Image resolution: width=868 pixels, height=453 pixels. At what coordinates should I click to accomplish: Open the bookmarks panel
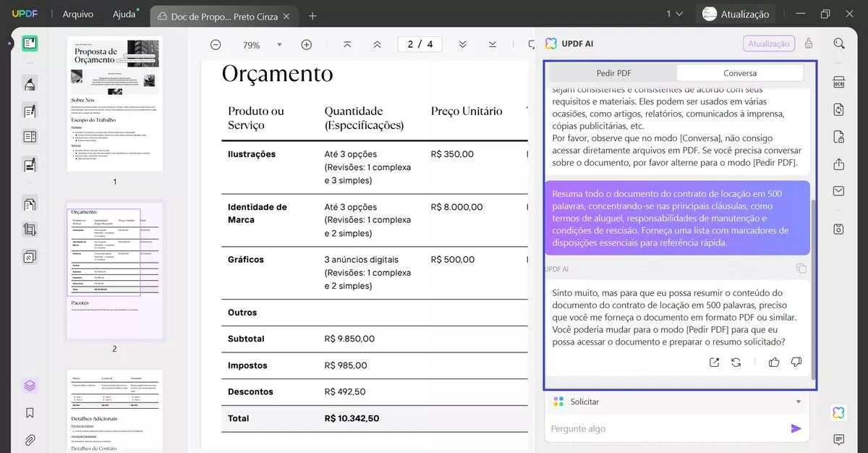coord(30,413)
